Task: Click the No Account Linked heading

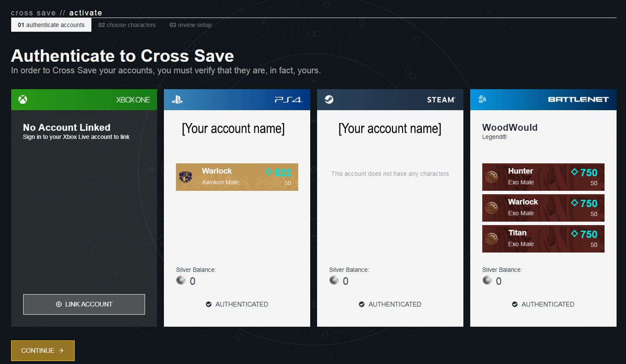Action: (x=67, y=127)
